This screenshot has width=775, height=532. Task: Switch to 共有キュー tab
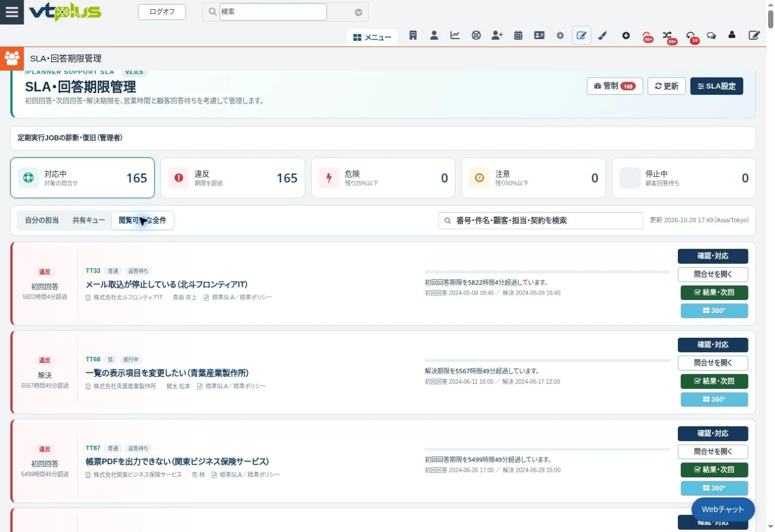coord(89,221)
